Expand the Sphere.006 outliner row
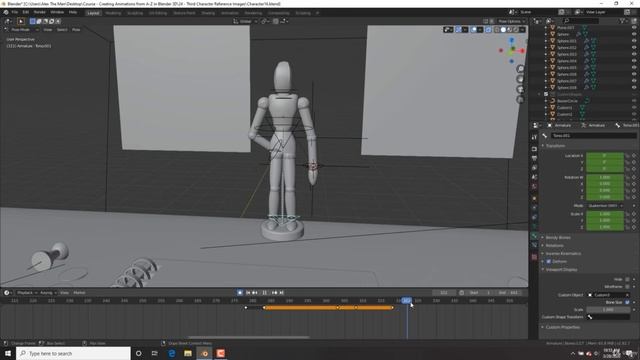This screenshot has width=640, height=360. click(x=546, y=74)
